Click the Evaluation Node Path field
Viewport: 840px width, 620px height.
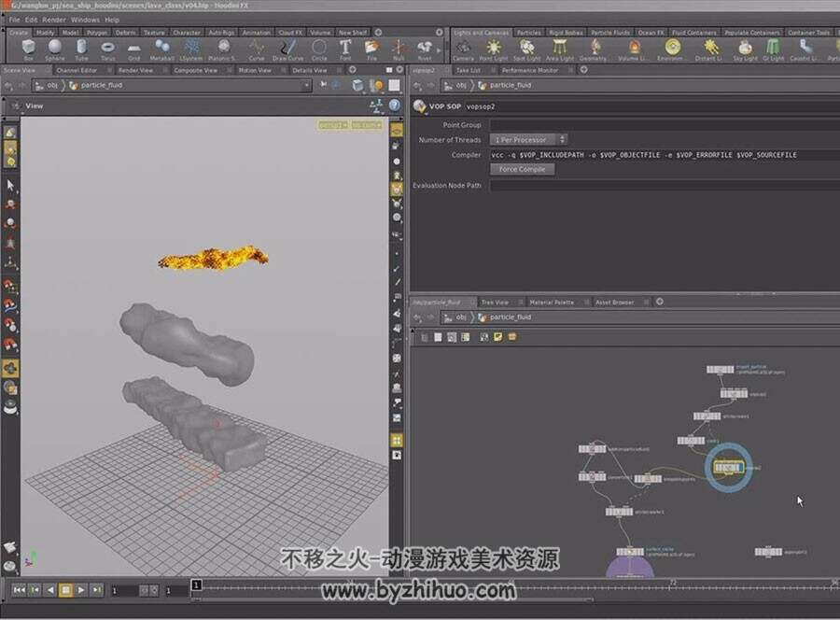[x=665, y=186]
